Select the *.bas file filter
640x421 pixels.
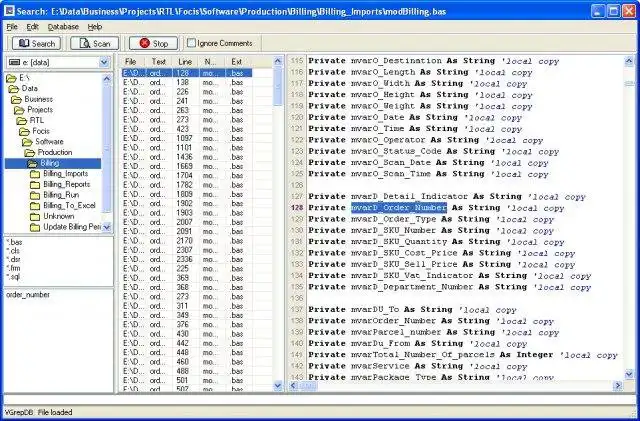(x=14, y=242)
